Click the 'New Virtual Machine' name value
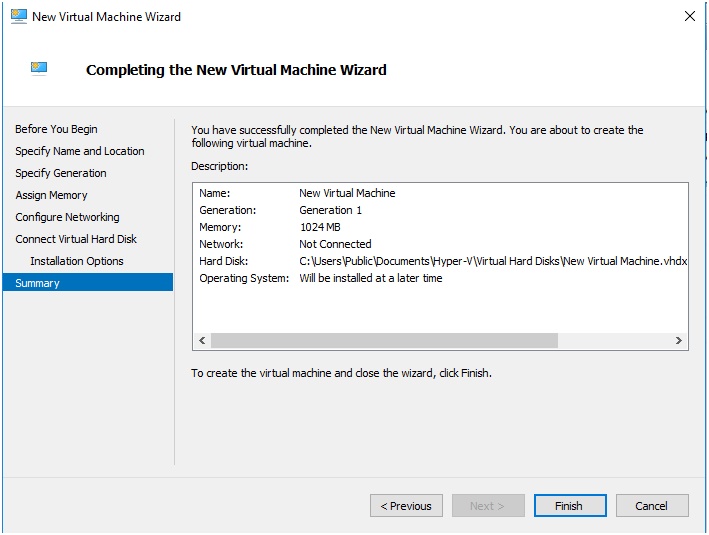The image size is (709, 535). click(347, 193)
